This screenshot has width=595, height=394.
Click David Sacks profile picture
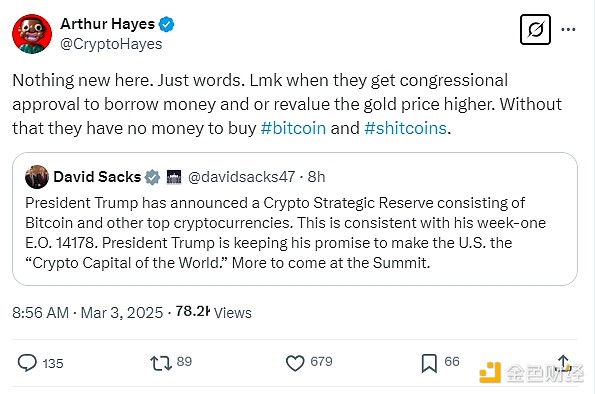37,177
